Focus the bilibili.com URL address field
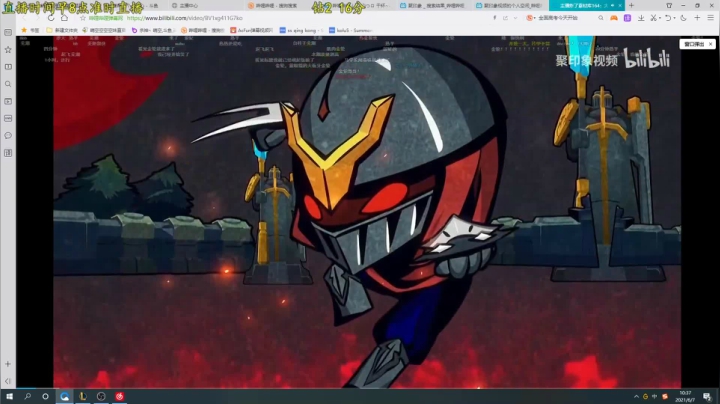Viewport: 720px width, 404px height. tap(184, 18)
